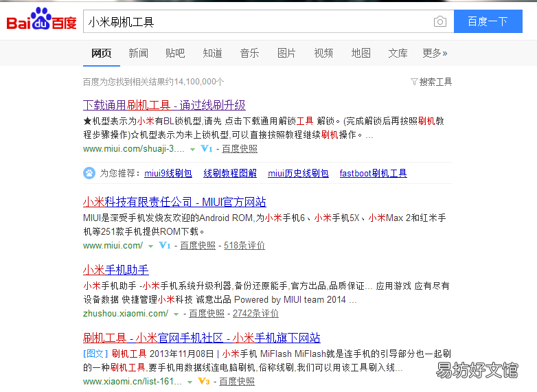Open the 贴吧 tab
This screenshot has height=392, width=537.
point(175,54)
